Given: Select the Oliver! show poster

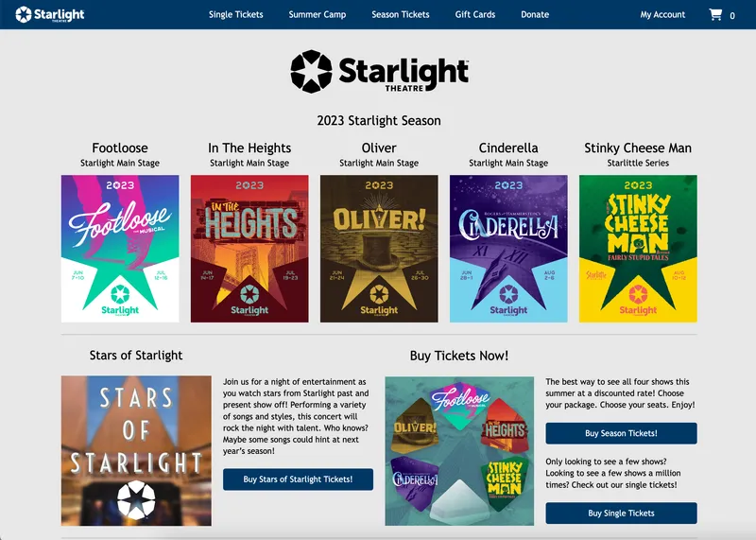Looking at the screenshot, I should pos(379,249).
